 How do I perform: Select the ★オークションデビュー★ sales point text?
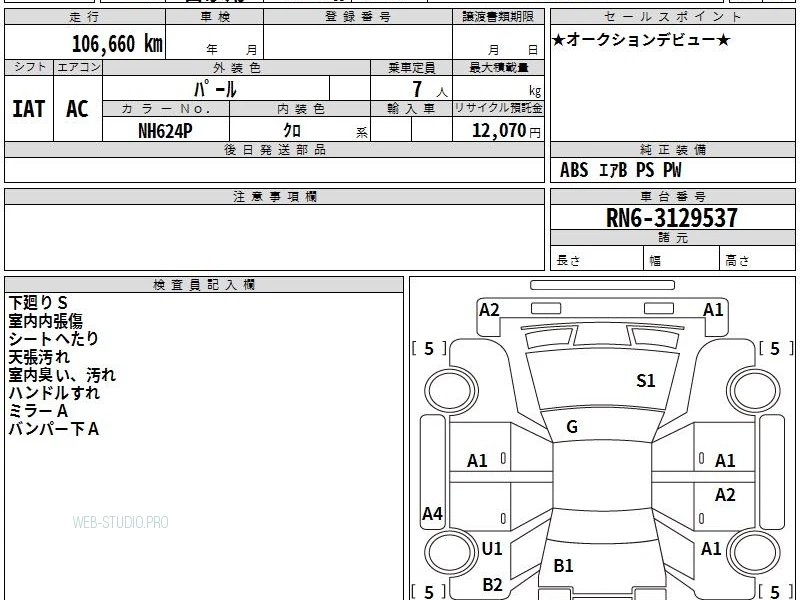(641, 40)
